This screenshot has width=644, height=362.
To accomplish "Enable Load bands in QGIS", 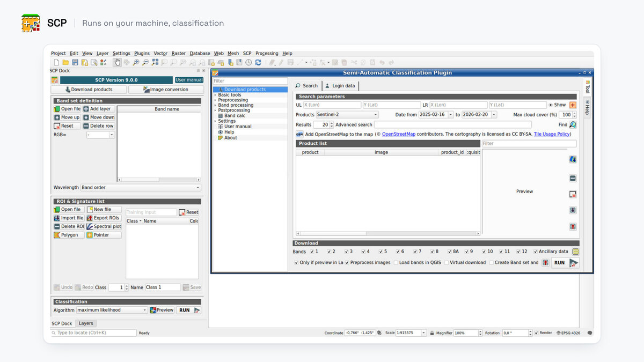I will click(x=396, y=263).
